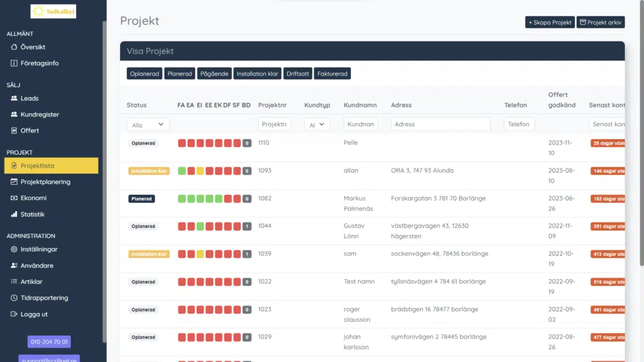Image resolution: width=644 pixels, height=362 pixels.
Task: Click the EI green status square for project 1044
Action: pyautogui.click(x=200, y=226)
